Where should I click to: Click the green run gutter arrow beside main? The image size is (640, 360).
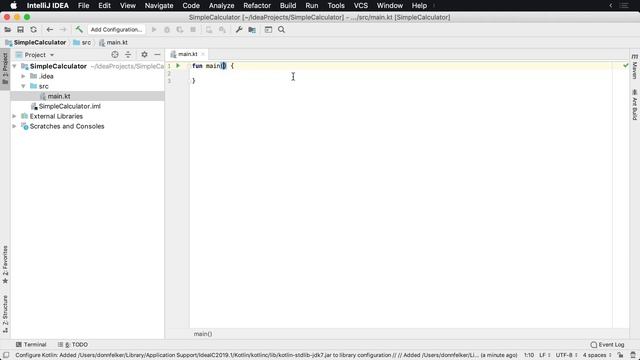point(178,66)
